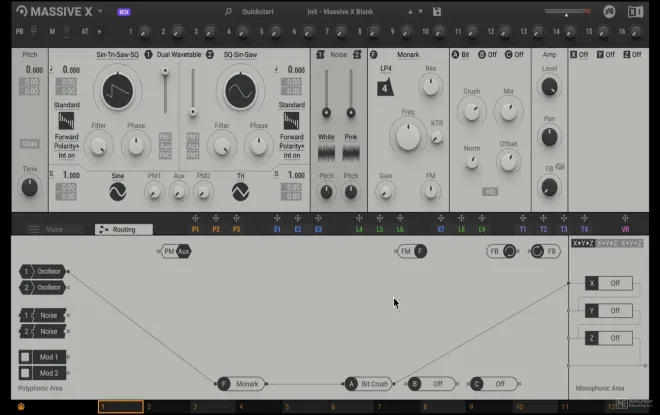Click the P1 performer drag handle
This screenshot has width=660, height=415.
pos(195,218)
